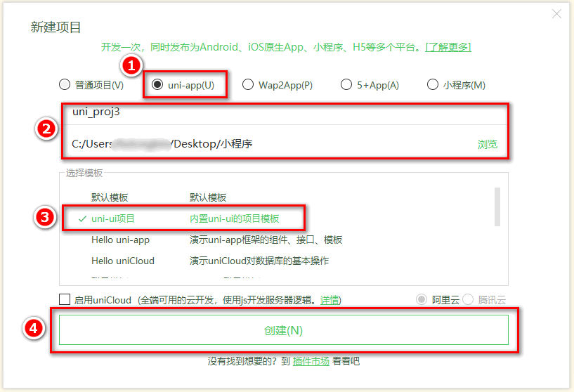Click description 内置uni-ui的项目模板
Screen dimensions: 574x392
[234, 219]
